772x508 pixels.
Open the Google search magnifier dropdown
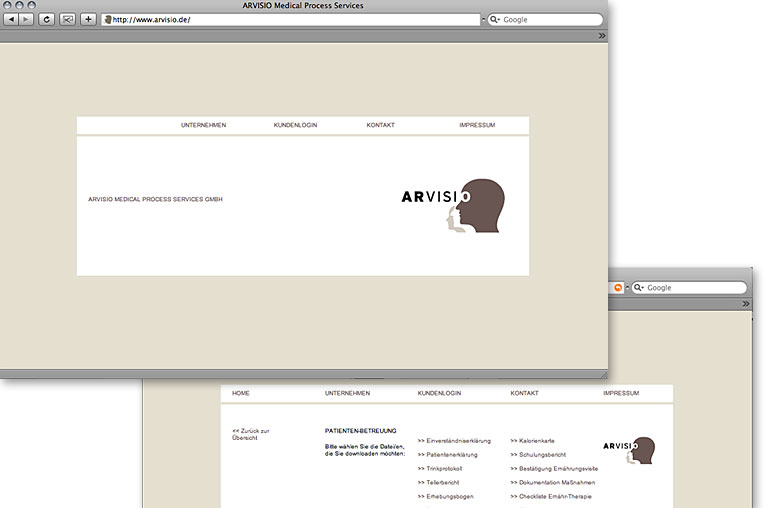495,19
